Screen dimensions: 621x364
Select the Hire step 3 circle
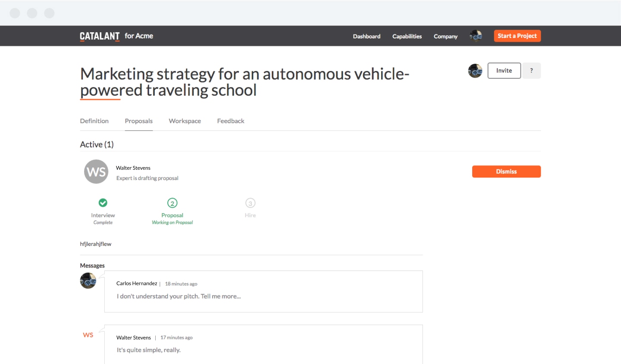click(x=250, y=203)
